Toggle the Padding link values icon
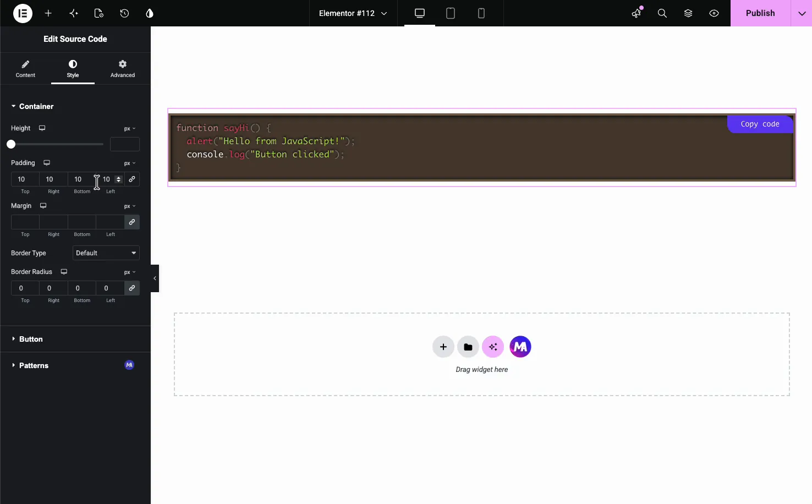812x504 pixels. click(132, 179)
